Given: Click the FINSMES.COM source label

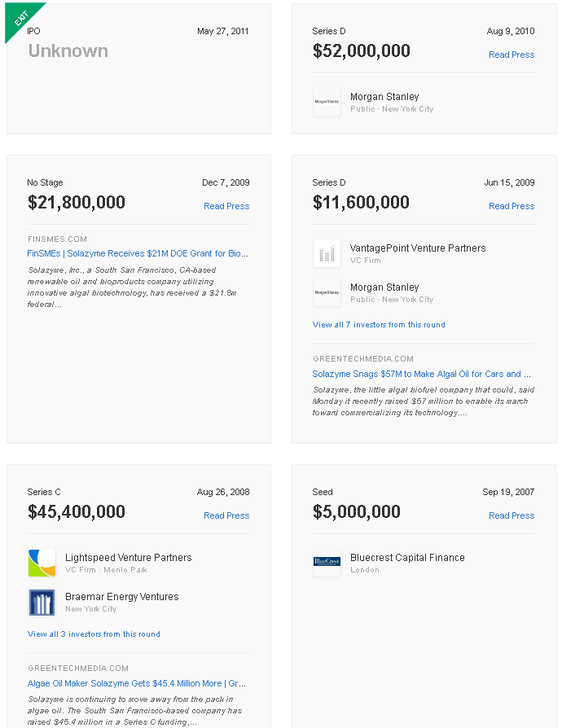Looking at the screenshot, I should coord(57,239).
